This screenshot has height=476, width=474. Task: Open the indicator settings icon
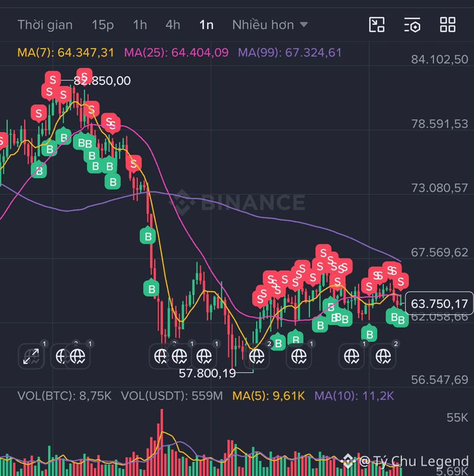point(412,25)
